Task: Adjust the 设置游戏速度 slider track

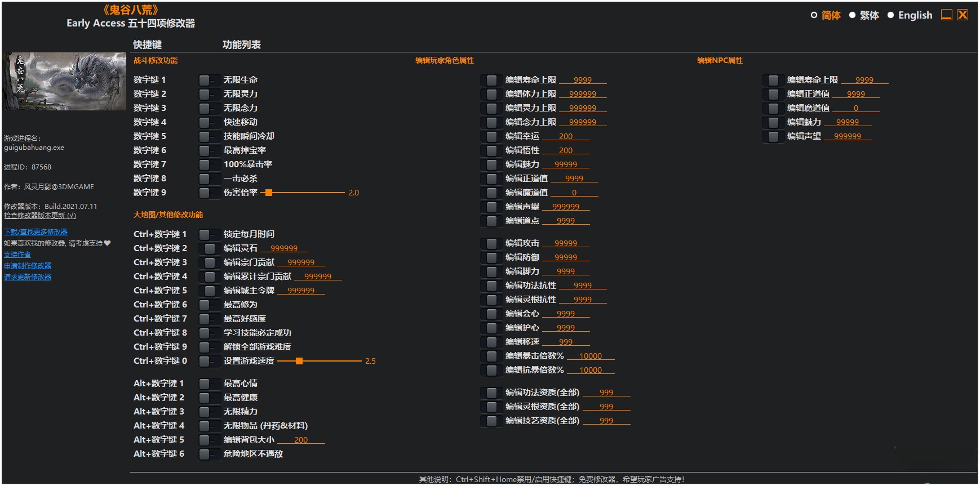Action: [x=320, y=361]
